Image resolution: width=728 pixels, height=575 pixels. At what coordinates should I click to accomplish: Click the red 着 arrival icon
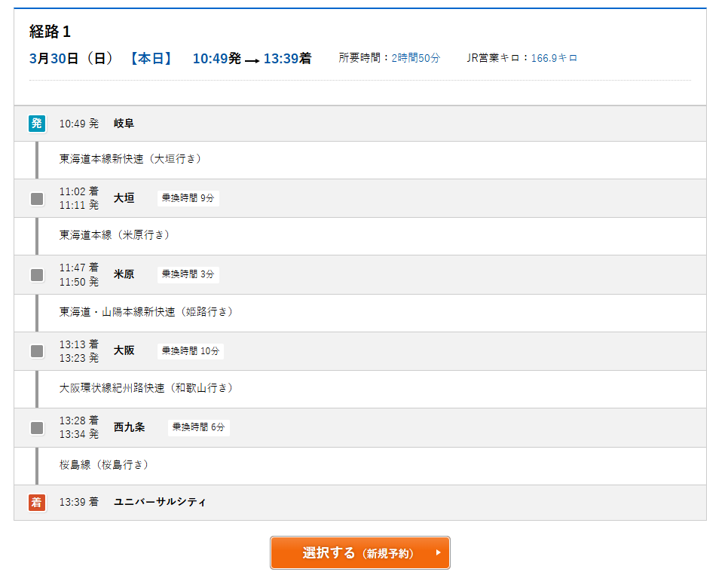37,502
